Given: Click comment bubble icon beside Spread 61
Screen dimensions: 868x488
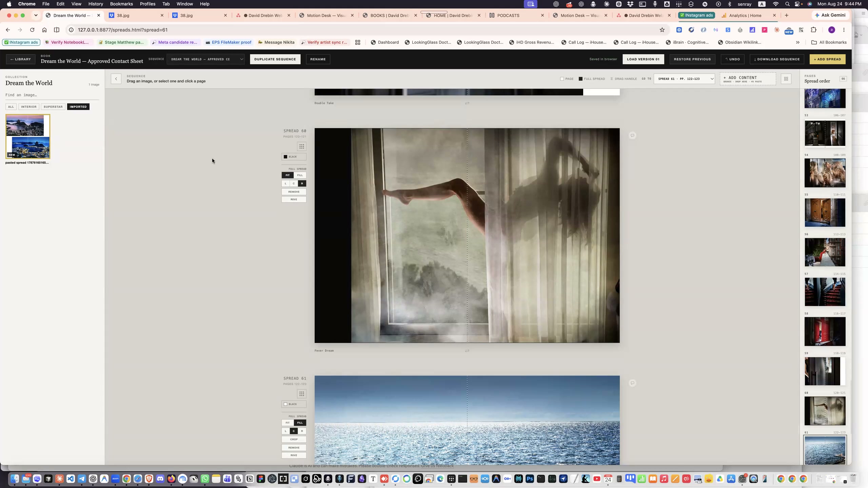Looking at the screenshot, I should (x=632, y=383).
